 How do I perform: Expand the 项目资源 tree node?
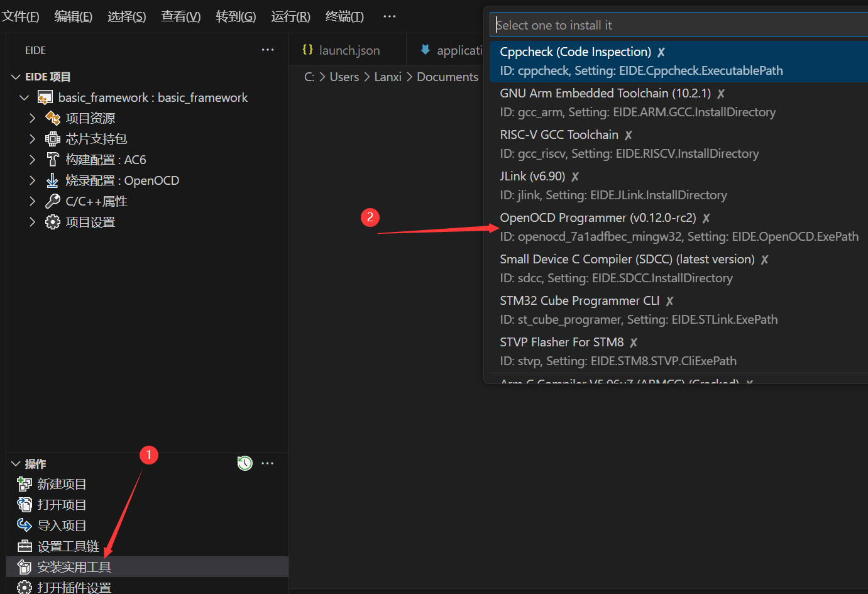click(32, 118)
